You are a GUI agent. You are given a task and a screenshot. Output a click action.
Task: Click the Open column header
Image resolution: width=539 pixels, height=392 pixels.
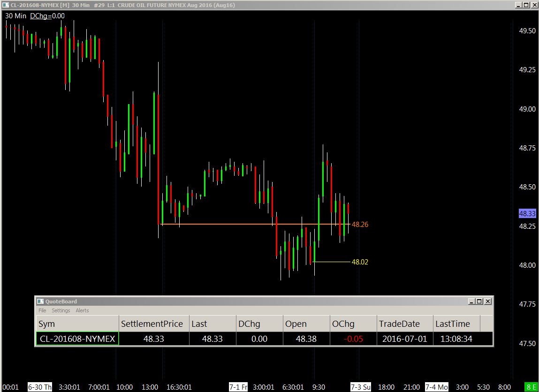(306, 324)
